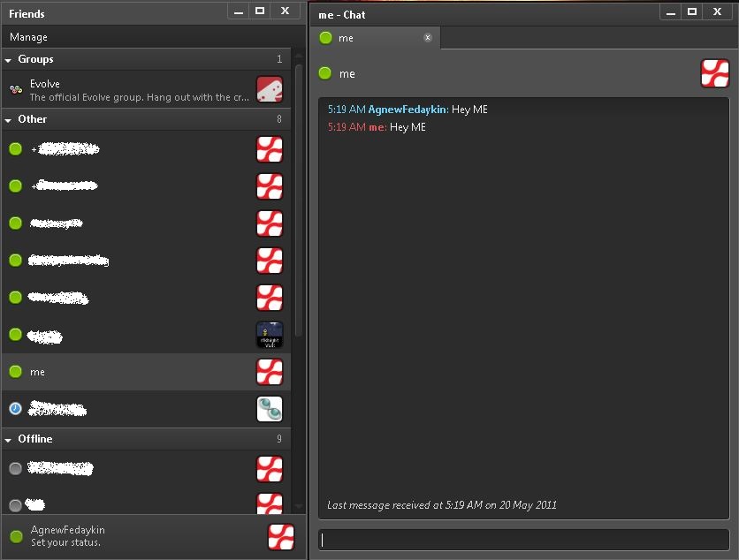Click the midnight avatar in friends list
The width and height of the screenshot is (739, 560).
click(269, 335)
